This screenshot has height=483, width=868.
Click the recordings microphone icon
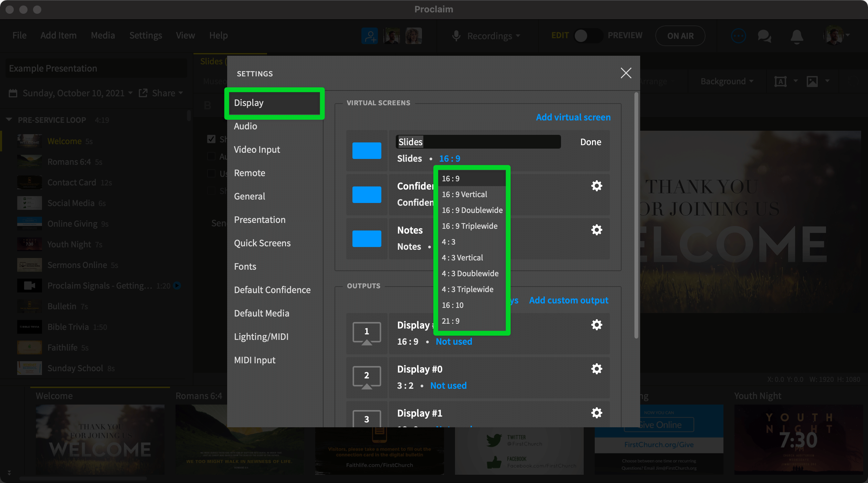[456, 36]
